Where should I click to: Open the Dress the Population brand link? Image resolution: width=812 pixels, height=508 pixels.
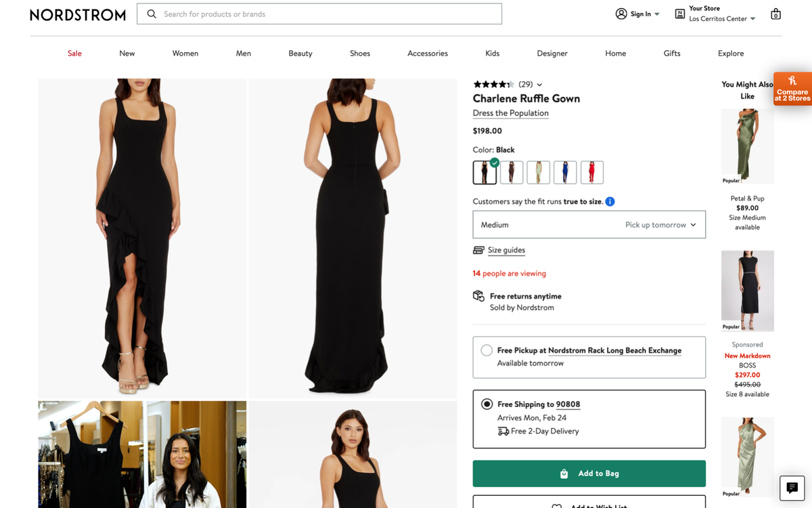coord(511,113)
